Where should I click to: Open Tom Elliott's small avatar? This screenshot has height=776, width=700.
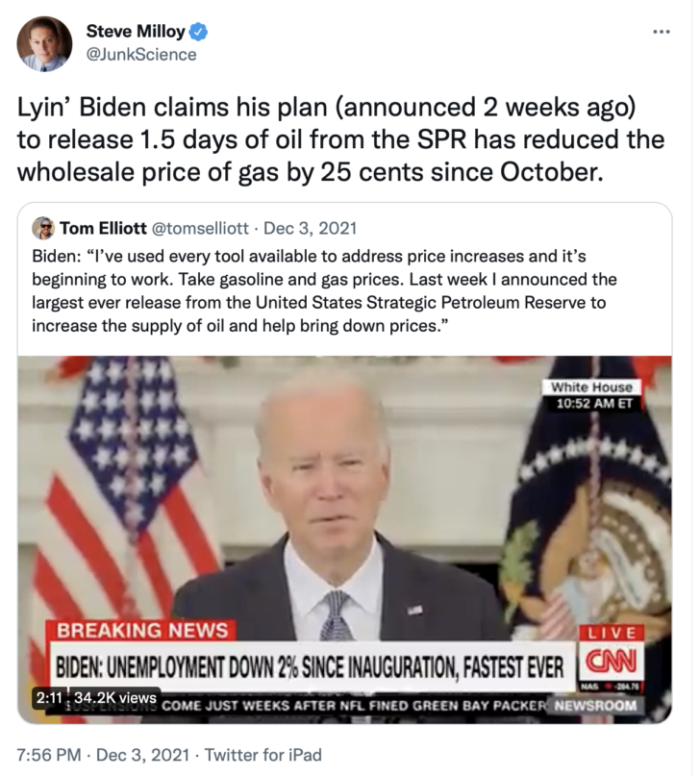click(43, 228)
